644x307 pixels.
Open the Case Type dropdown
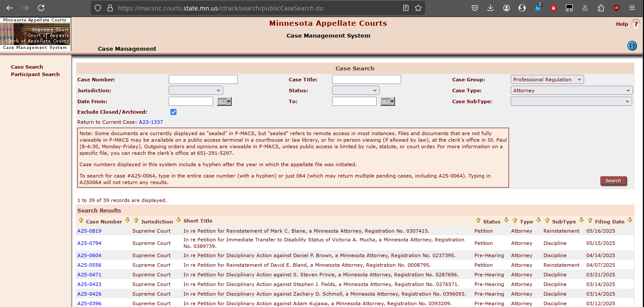pos(571,91)
